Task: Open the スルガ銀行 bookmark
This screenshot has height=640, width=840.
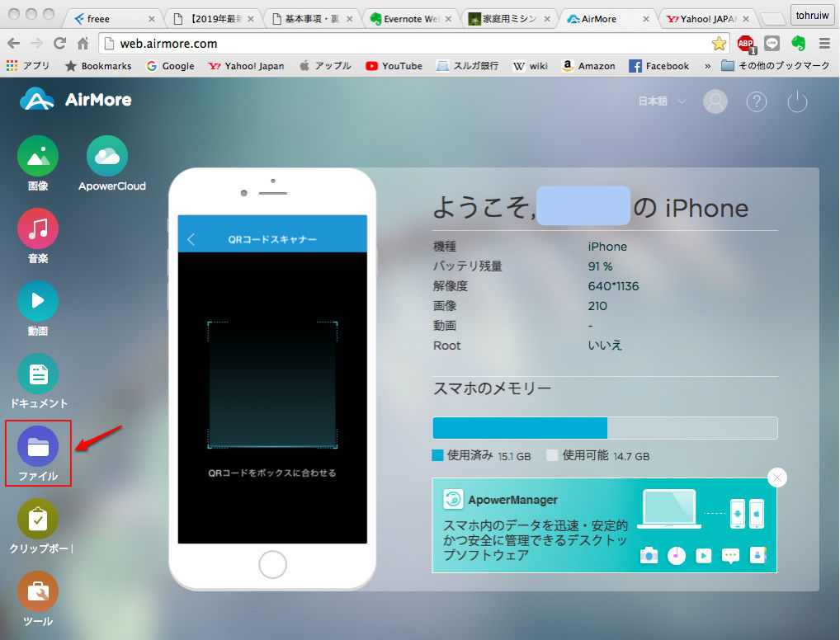Action: [x=467, y=65]
